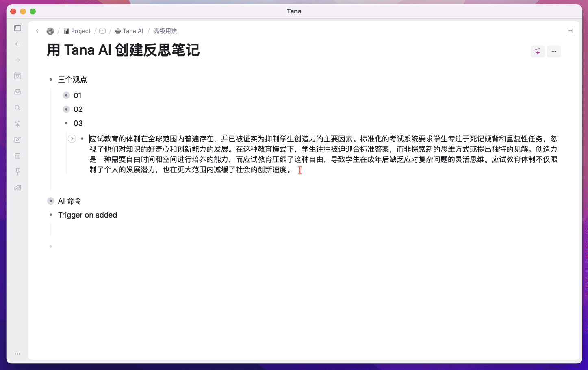Image resolution: width=588 pixels, height=370 pixels.
Task: Click the empty new node bullet at bottom
Action: [51, 246]
